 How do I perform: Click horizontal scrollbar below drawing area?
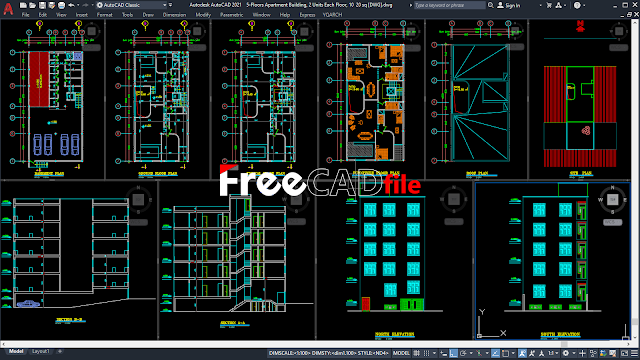point(316,344)
